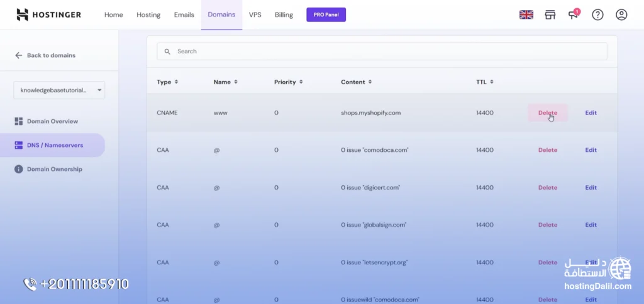Click the search magnifier icon

(167, 52)
